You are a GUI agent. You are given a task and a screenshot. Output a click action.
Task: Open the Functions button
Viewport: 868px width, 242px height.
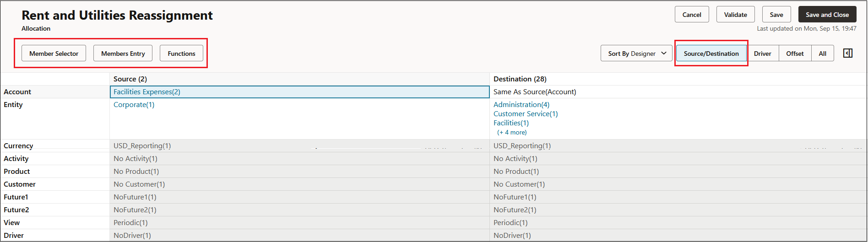point(181,54)
